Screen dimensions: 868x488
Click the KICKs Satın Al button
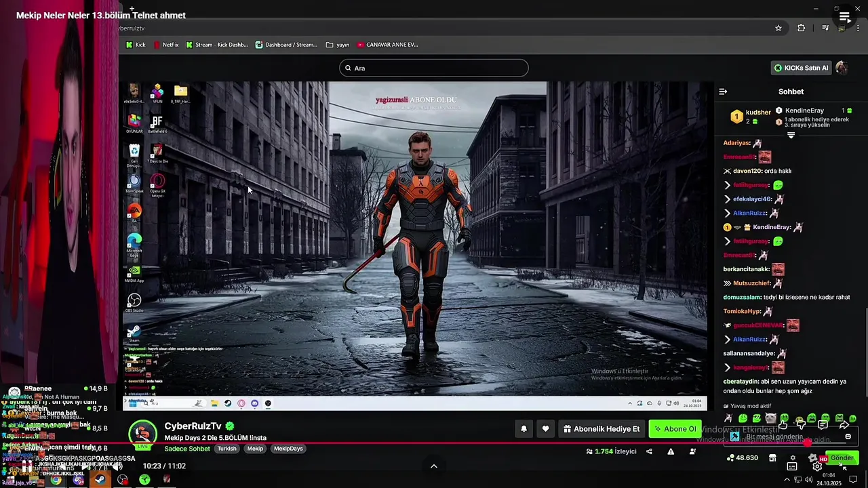pos(802,68)
